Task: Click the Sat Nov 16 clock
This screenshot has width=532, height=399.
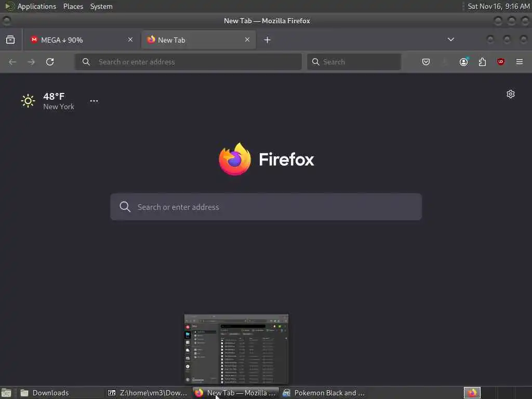Action: (x=498, y=6)
